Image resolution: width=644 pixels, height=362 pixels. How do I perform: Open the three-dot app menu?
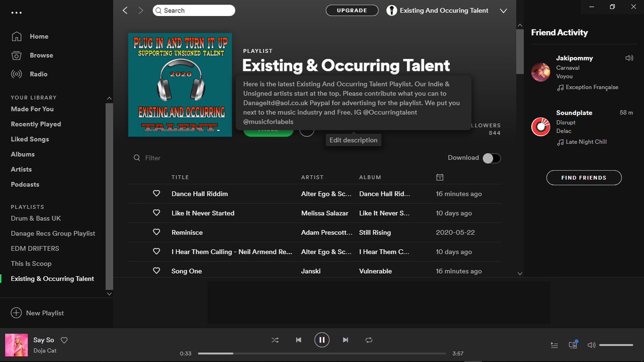click(x=17, y=12)
